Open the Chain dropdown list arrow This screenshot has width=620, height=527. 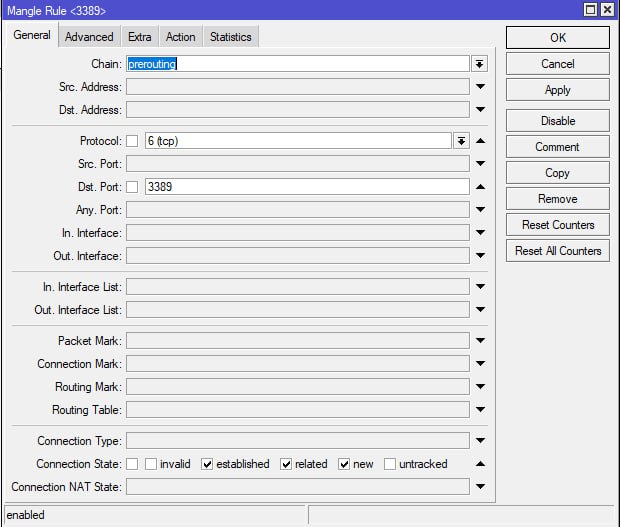pos(479,64)
